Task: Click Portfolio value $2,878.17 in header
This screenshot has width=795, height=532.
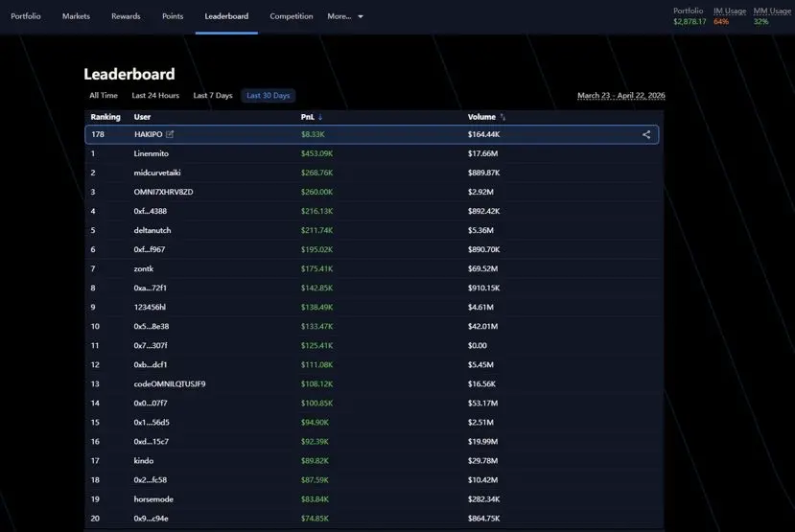Action: (x=690, y=21)
